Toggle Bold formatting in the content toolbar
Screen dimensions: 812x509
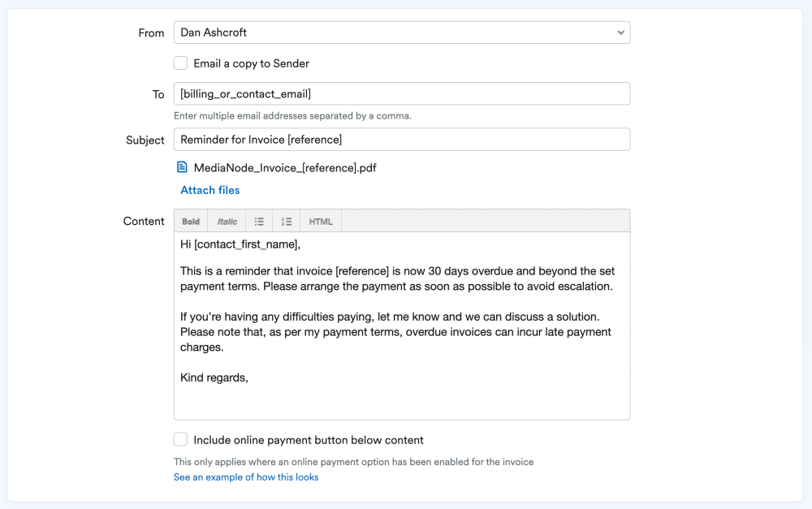pos(190,220)
